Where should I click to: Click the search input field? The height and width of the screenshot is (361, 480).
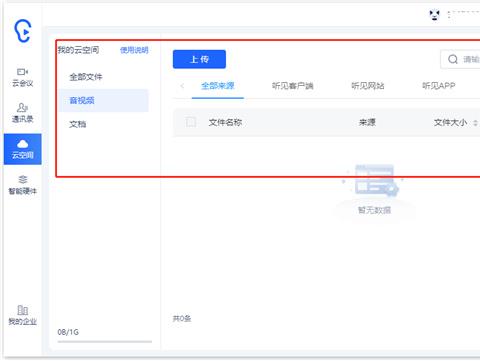[x=460, y=59]
